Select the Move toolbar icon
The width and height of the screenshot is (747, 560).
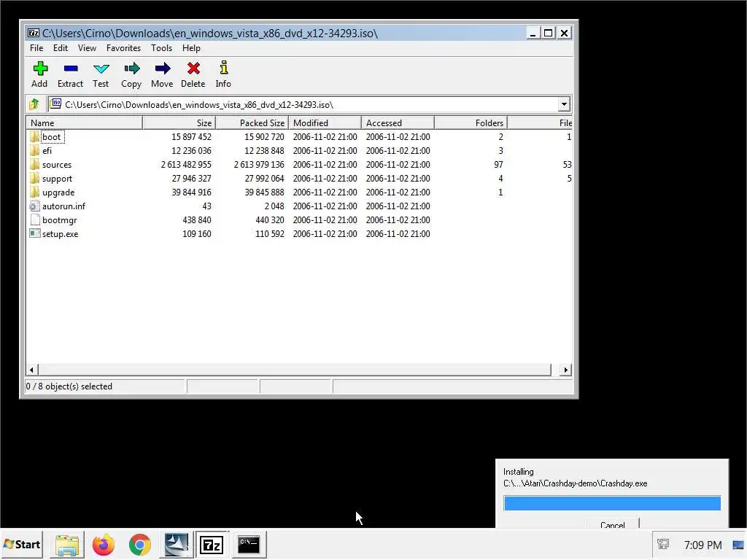click(163, 69)
